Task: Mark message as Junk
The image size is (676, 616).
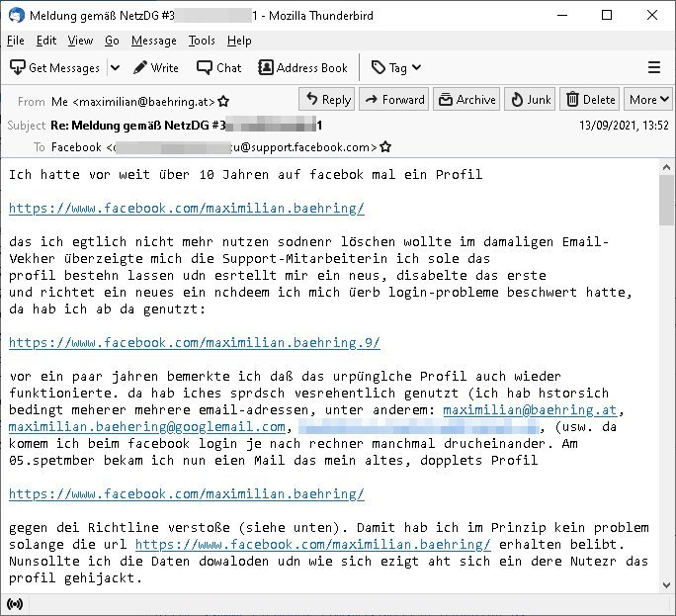Action: (530, 99)
